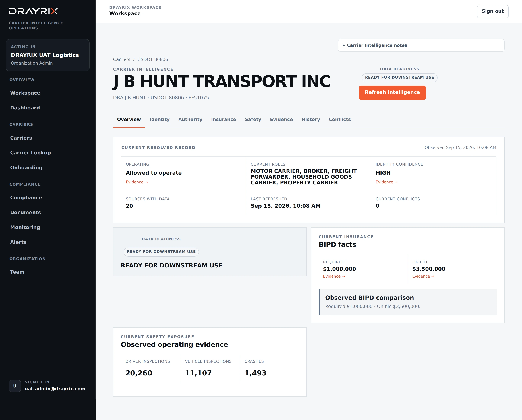Open Evidence link under Required $1,000,000
The image size is (522, 420).
[334, 276]
